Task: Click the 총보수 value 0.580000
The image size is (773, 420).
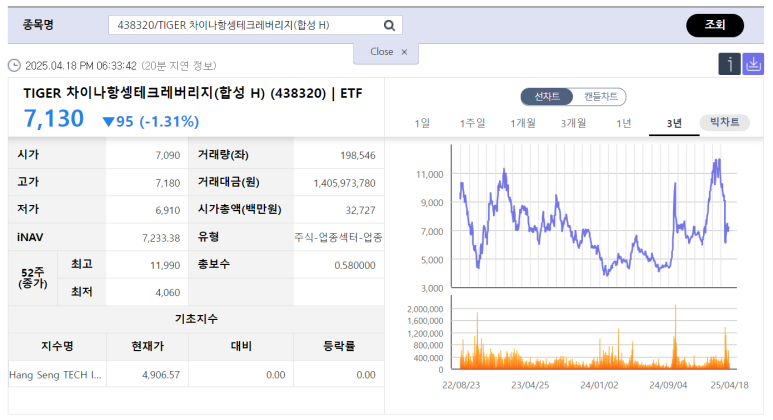Action: (355, 266)
